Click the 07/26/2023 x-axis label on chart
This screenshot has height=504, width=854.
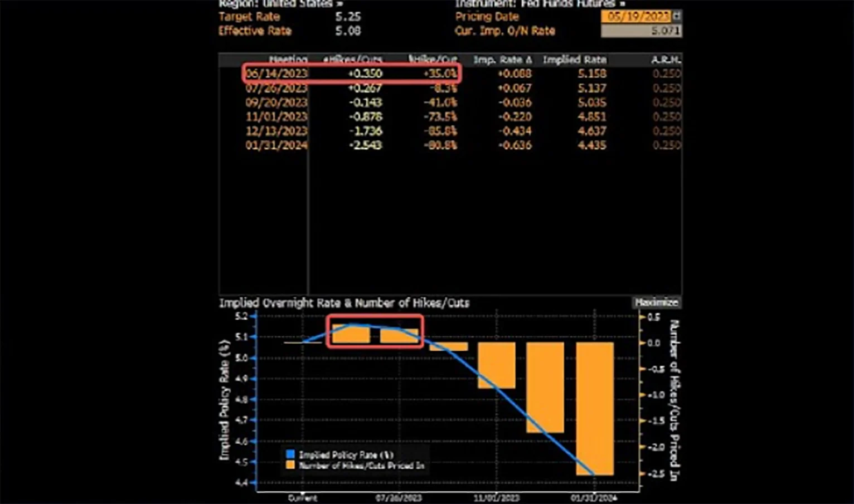pos(399,497)
